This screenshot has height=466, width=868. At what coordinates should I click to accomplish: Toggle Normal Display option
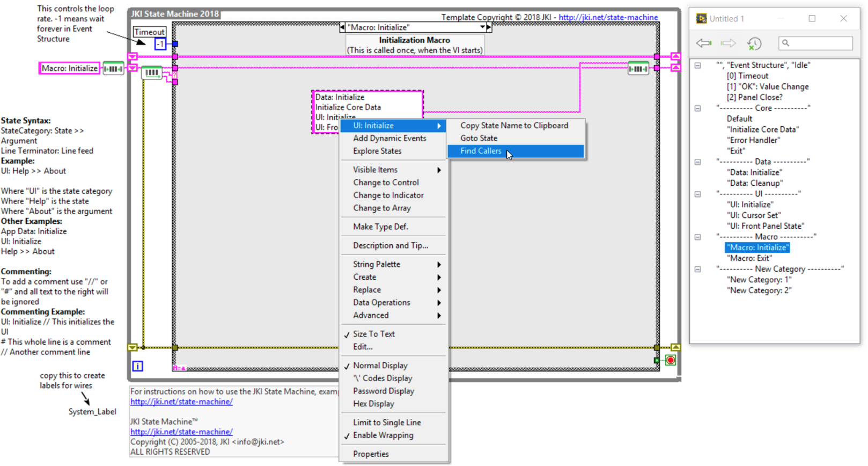pos(394,366)
